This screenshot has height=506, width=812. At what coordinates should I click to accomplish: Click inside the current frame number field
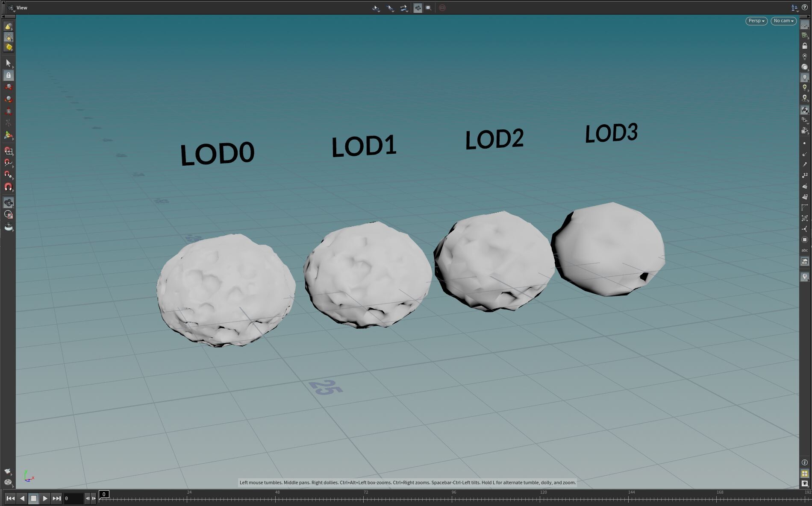(x=74, y=498)
